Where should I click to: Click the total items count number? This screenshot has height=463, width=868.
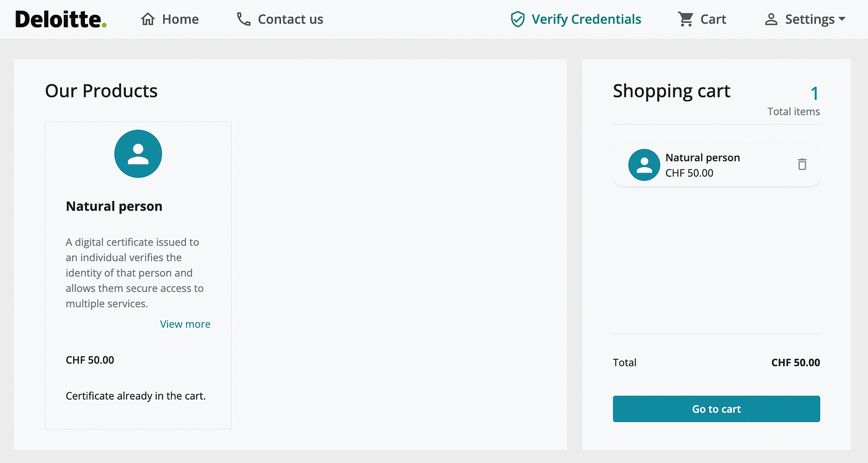click(x=815, y=94)
